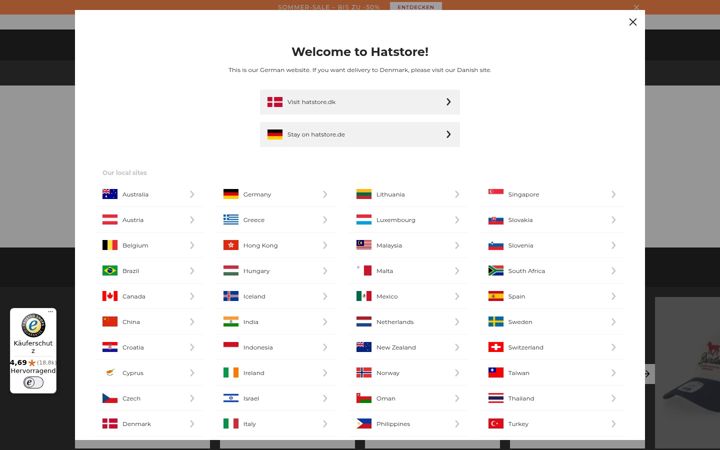Select Hungary from local sites
Screen dimensions: 720x450
click(x=276, y=271)
